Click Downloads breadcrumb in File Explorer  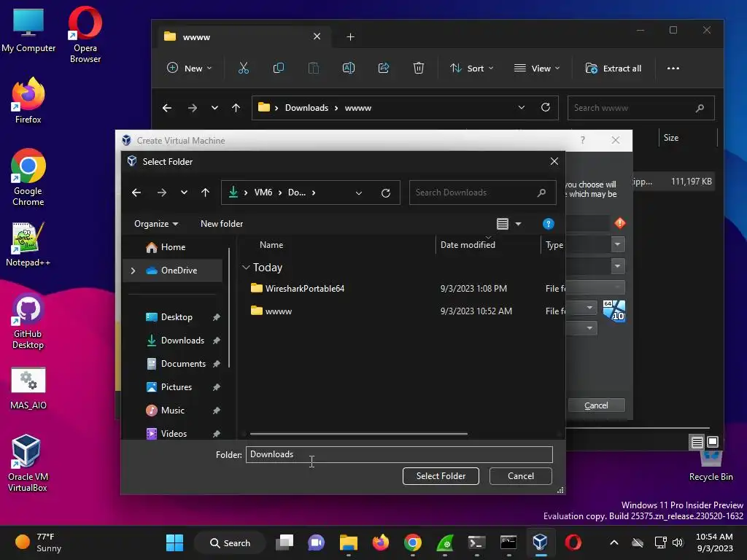[306, 108]
